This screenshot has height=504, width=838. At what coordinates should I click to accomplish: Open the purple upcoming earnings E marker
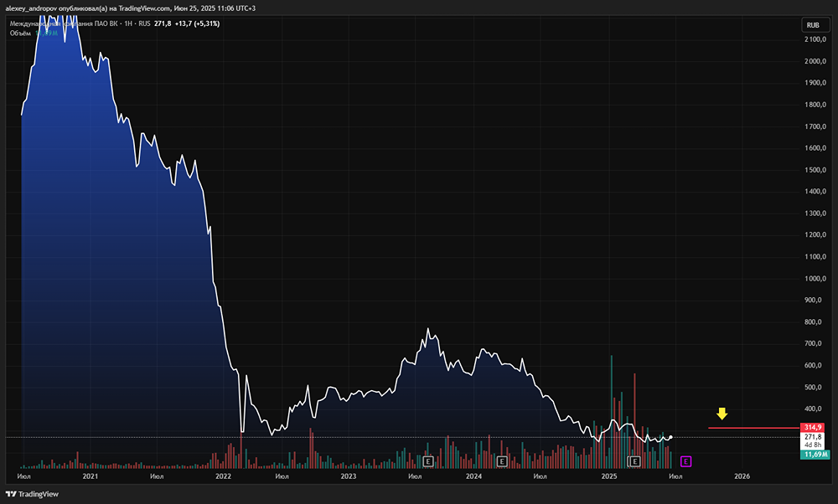tap(685, 461)
